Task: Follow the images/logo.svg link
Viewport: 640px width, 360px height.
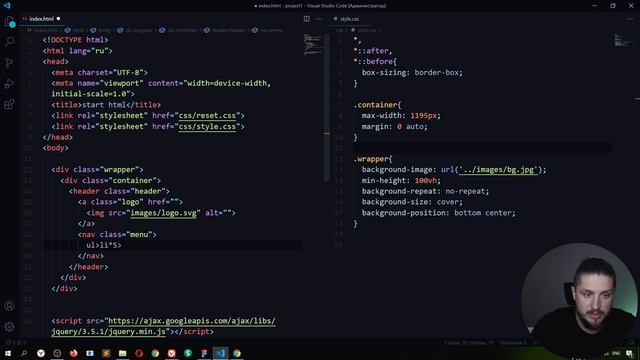Action: coord(163,213)
